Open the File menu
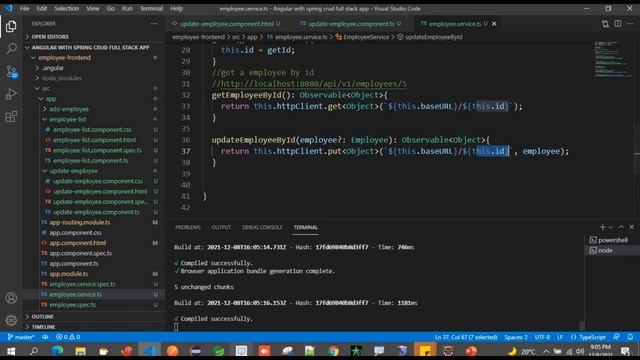Viewport: 640px width, 360px height. (24, 9)
